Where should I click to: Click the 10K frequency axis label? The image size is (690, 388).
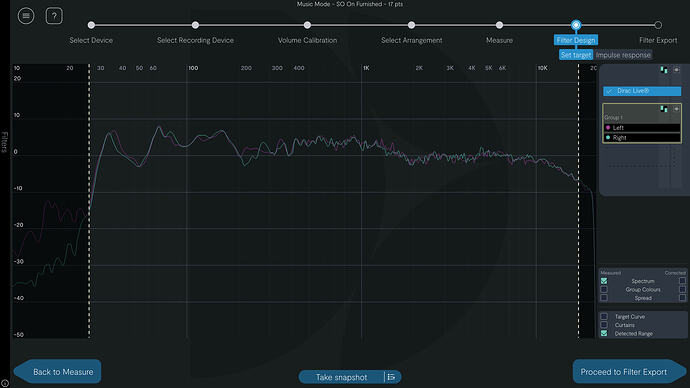pos(543,68)
